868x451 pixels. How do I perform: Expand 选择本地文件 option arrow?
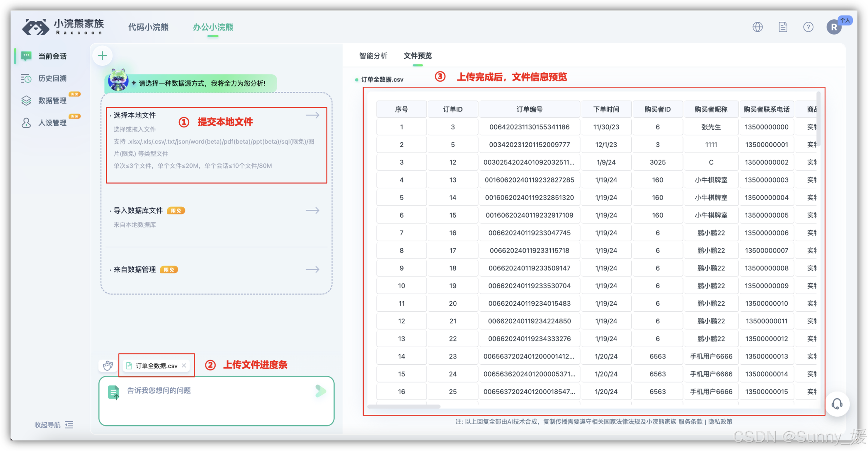pyautogui.click(x=312, y=115)
